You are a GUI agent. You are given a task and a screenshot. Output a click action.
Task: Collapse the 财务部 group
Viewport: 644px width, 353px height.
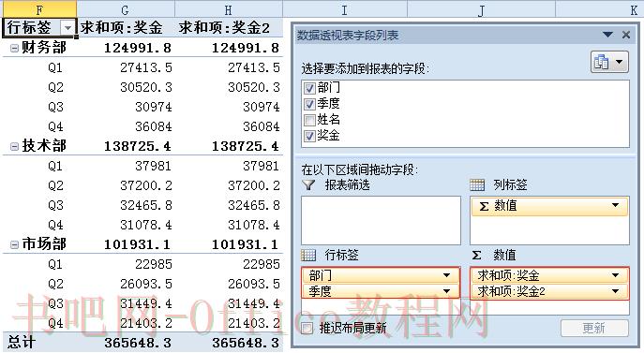(14, 48)
